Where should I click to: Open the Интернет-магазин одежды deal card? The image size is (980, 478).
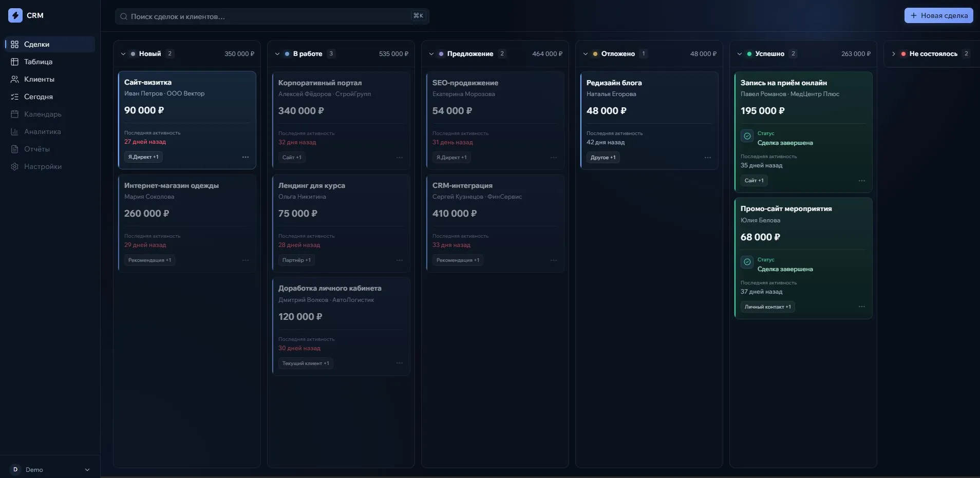187,223
